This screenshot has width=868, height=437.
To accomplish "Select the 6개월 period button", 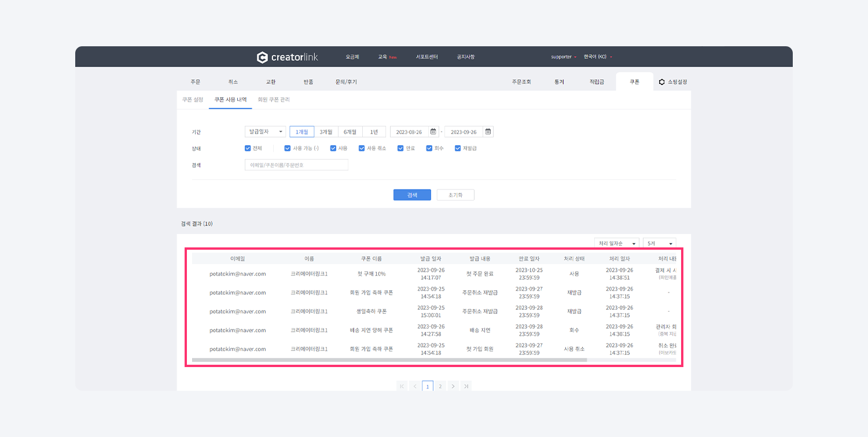I will [350, 132].
